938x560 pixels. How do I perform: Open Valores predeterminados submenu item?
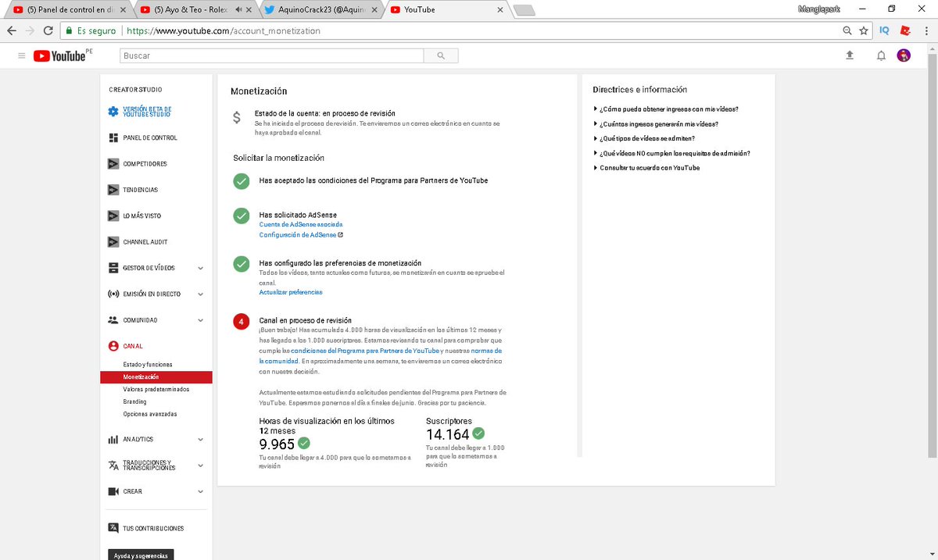click(156, 389)
